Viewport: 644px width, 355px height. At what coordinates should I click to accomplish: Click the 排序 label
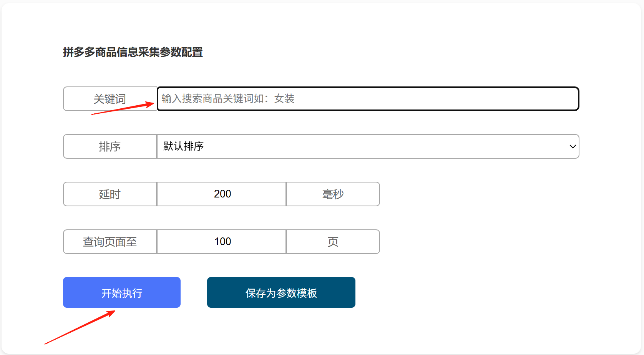110,146
